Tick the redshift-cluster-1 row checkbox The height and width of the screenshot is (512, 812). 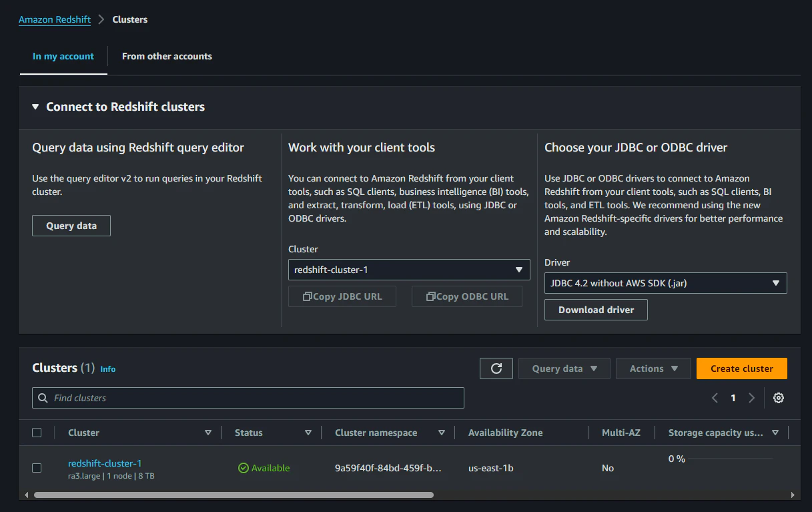(37, 468)
